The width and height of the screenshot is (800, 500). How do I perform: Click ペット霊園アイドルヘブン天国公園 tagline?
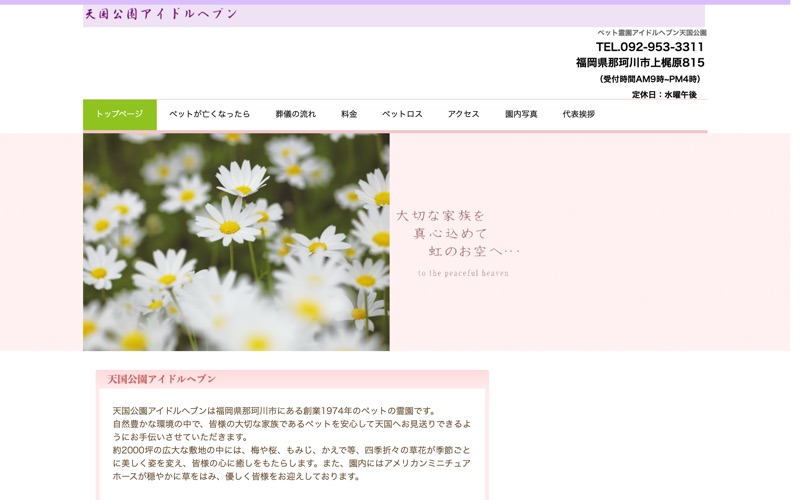tap(652, 33)
